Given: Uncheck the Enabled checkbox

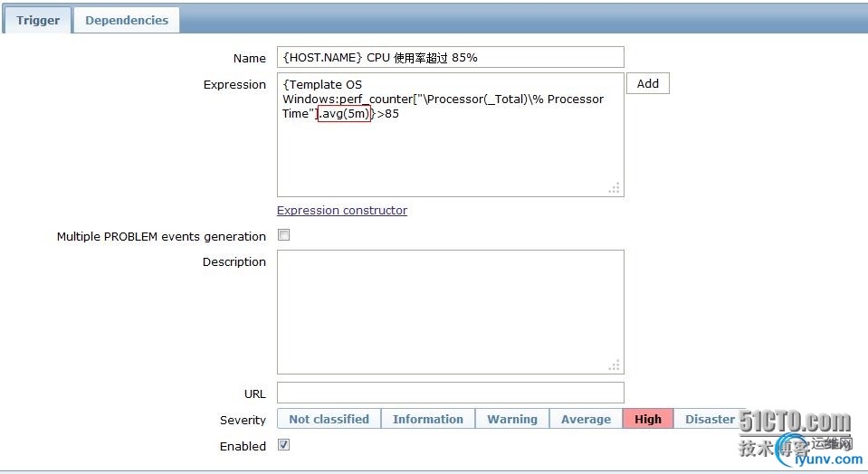Looking at the screenshot, I should pos(284,445).
